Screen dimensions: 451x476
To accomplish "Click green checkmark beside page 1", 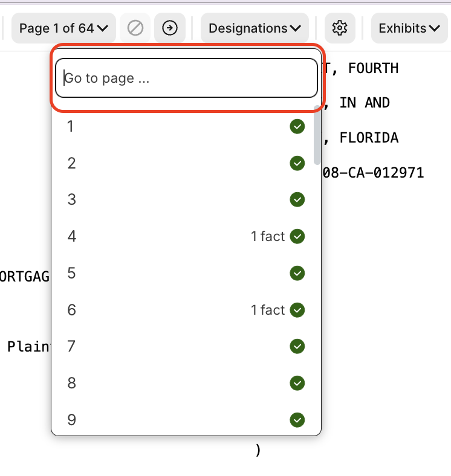I will [x=297, y=127].
